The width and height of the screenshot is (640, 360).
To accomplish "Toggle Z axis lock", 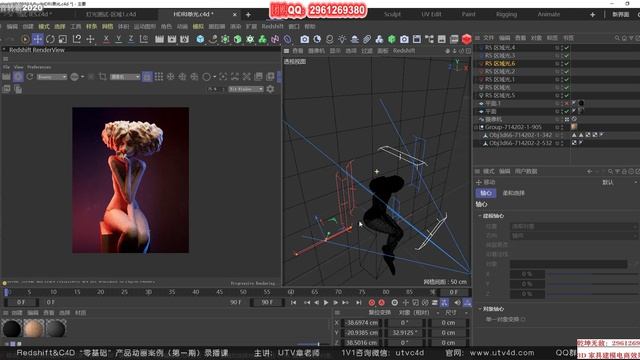I will pyautogui.click(x=131, y=39).
